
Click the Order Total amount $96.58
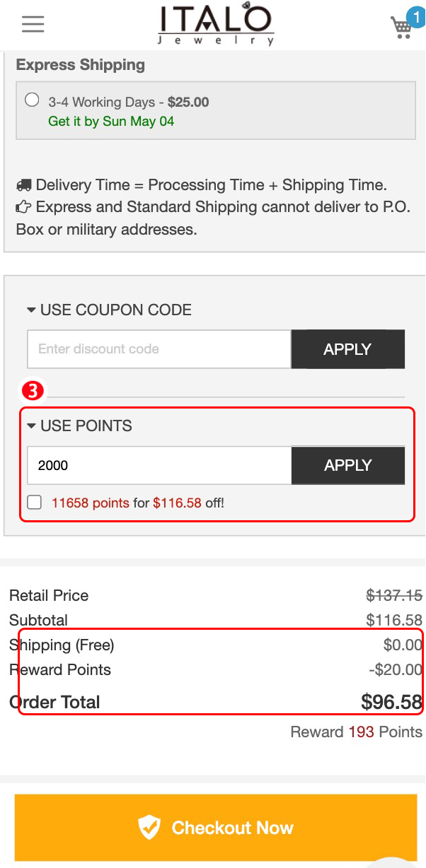click(391, 702)
